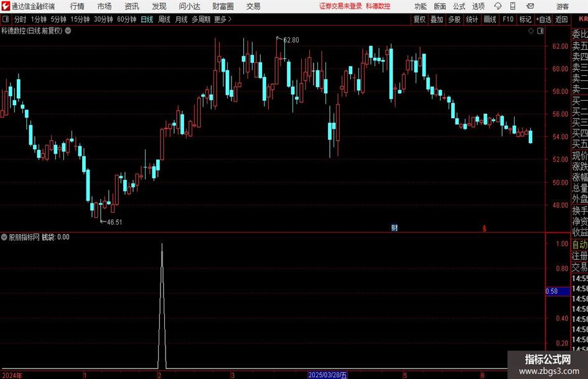Click the 叠加 overlay button
This screenshot has width=588, height=379.
point(437,19)
